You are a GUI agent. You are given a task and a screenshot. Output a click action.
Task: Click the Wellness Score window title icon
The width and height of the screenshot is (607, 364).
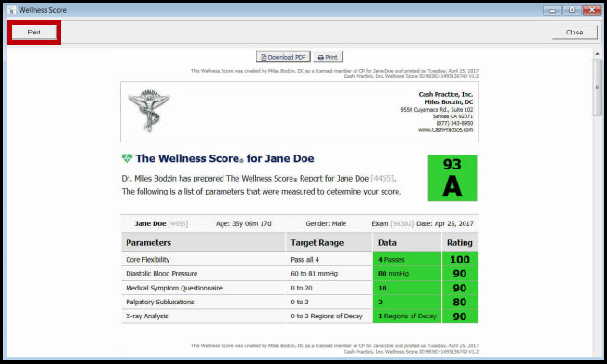11,9
